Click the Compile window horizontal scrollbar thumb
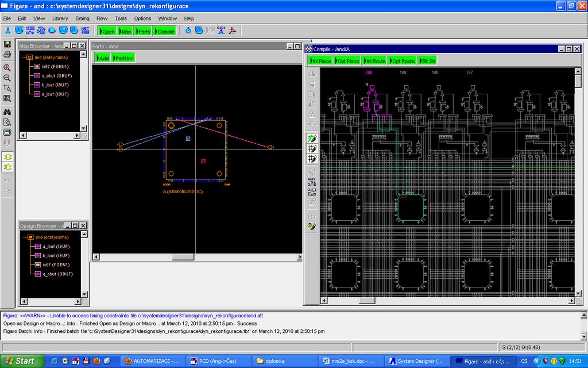The width and height of the screenshot is (588, 368). pos(367,301)
